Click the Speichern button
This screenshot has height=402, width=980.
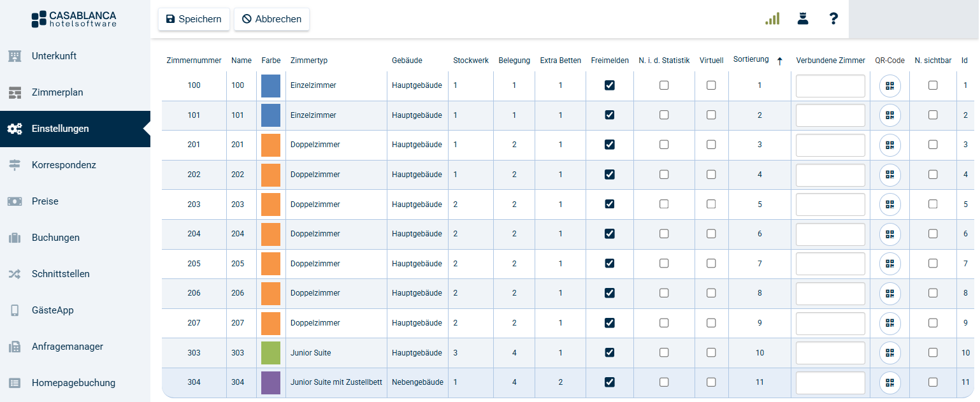[194, 19]
